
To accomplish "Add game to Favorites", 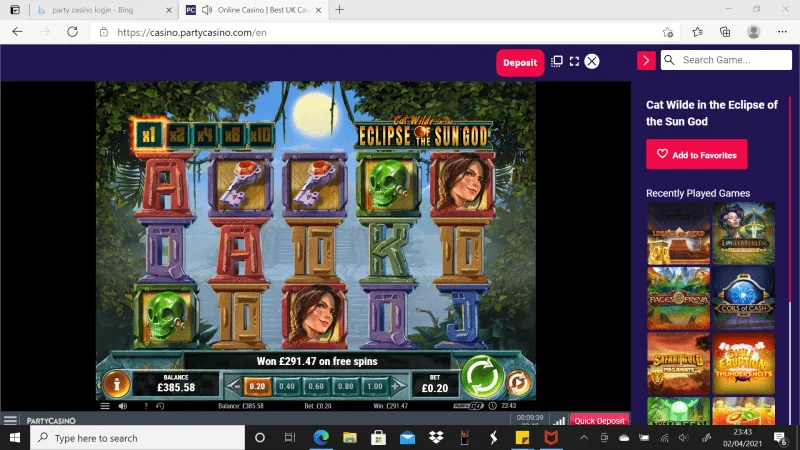I will pyautogui.click(x=696, y=154).
